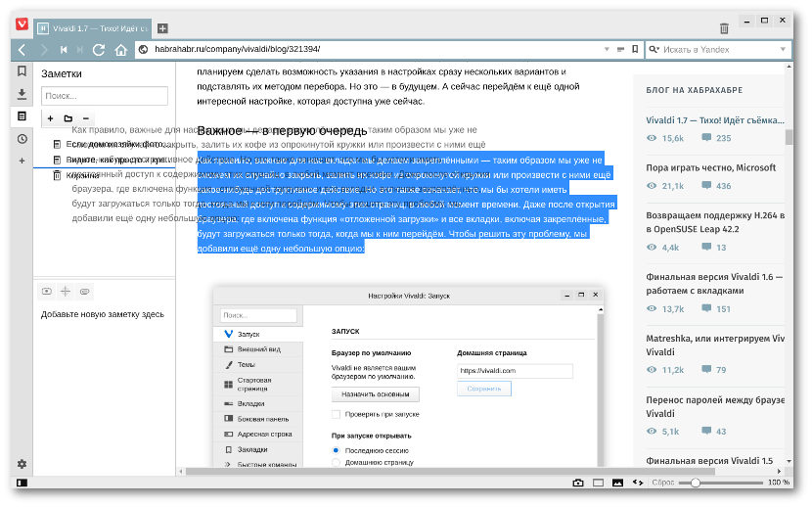Rewind to first page in history

(64, 50)
